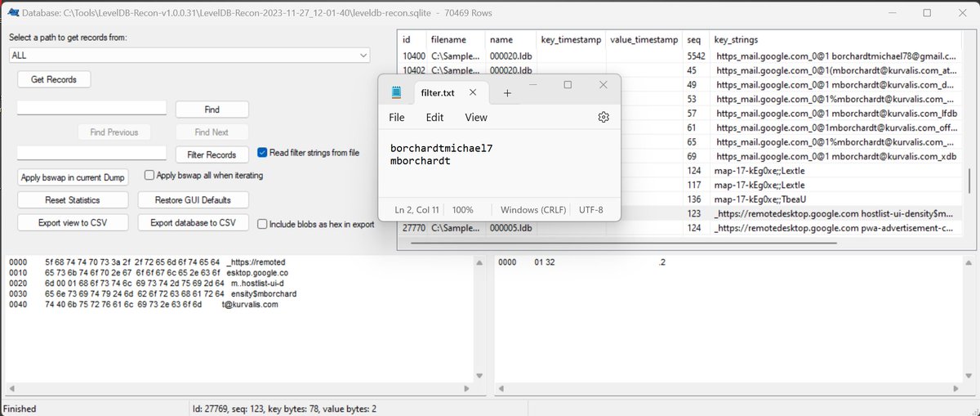
Task: Click the id column header
Action: [412, 39]
